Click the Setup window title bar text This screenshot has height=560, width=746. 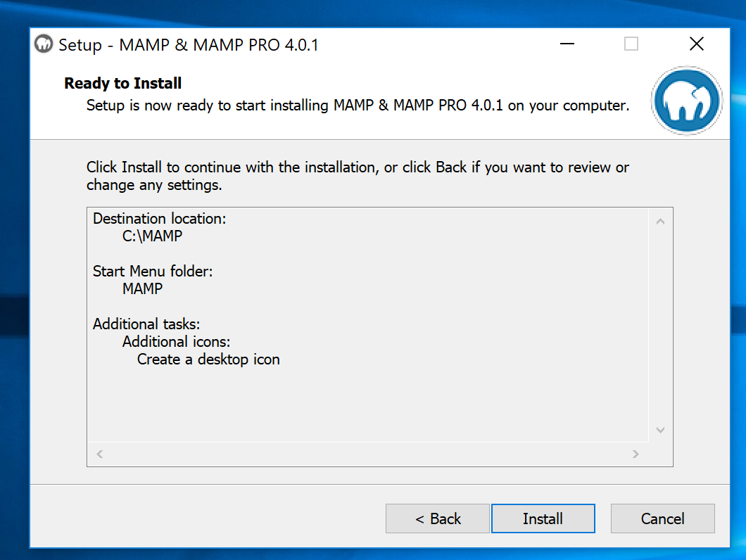[188, 44]
